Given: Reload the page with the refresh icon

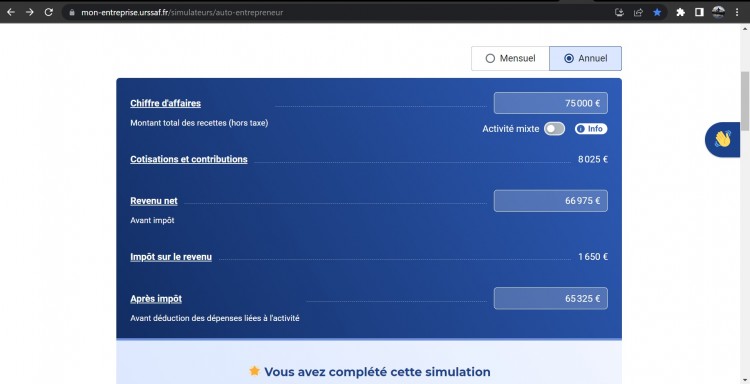Looking at the screenshot, I should (x=48, y=12).
